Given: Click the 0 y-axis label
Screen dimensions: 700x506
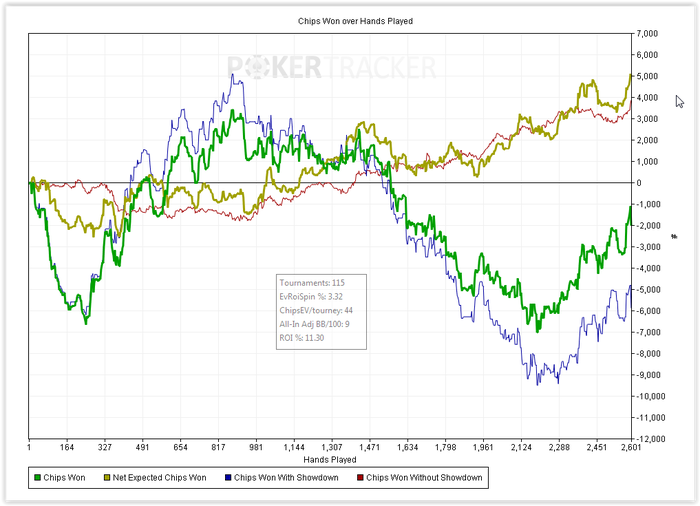Looking at the screenshot, I should coord(639,183).
